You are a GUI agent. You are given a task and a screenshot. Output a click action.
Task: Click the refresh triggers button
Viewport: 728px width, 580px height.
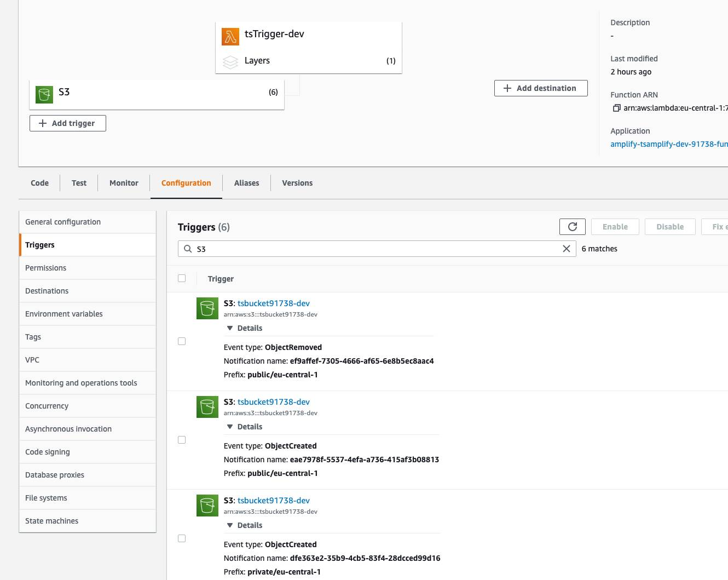point(573,227)
